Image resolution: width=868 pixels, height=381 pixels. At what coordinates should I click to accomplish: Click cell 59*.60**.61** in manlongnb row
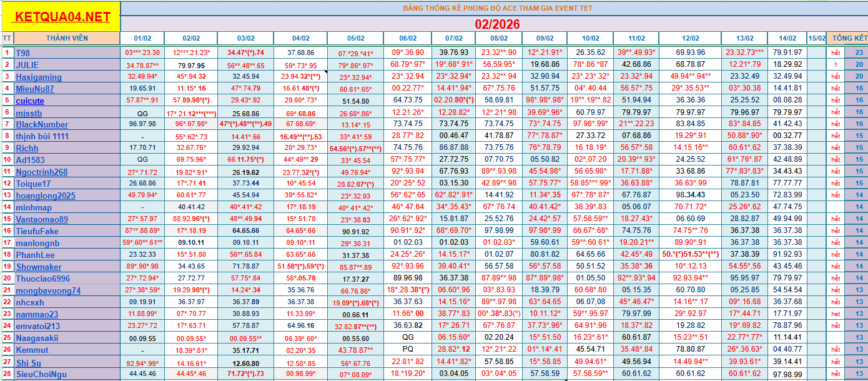click(142, 243)
